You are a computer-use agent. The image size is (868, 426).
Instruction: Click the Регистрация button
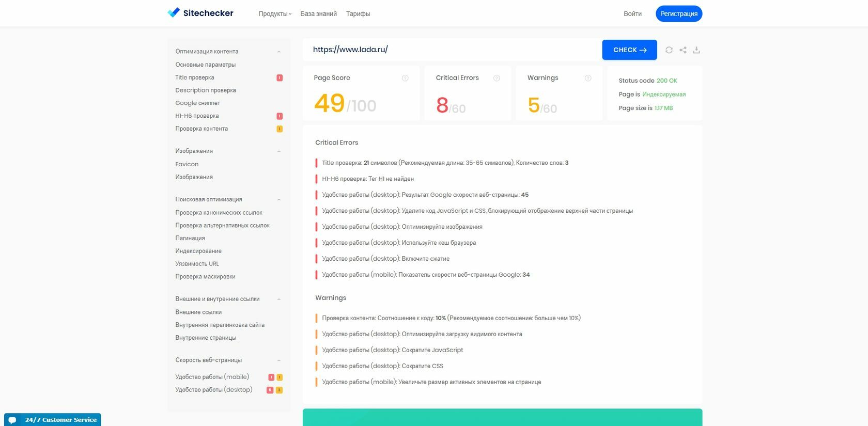point(679,14)
